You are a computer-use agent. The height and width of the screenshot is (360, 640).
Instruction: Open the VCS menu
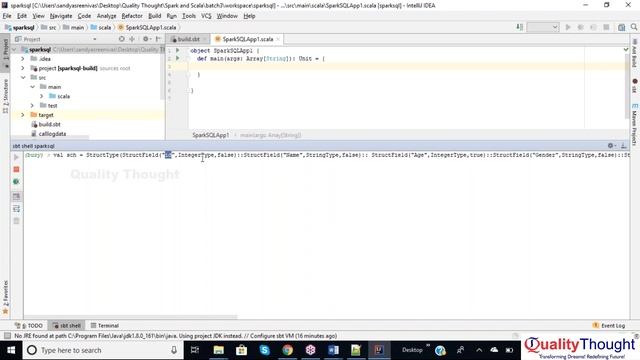pos(206,16)
